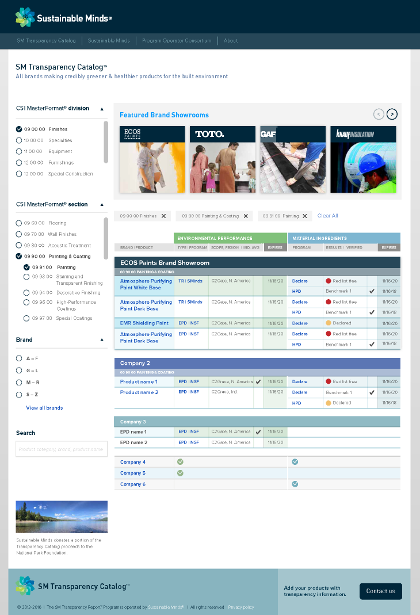Click the Contact us button
Image resolution: width=420 pixels, height=615 pixels.
[380, 591]
